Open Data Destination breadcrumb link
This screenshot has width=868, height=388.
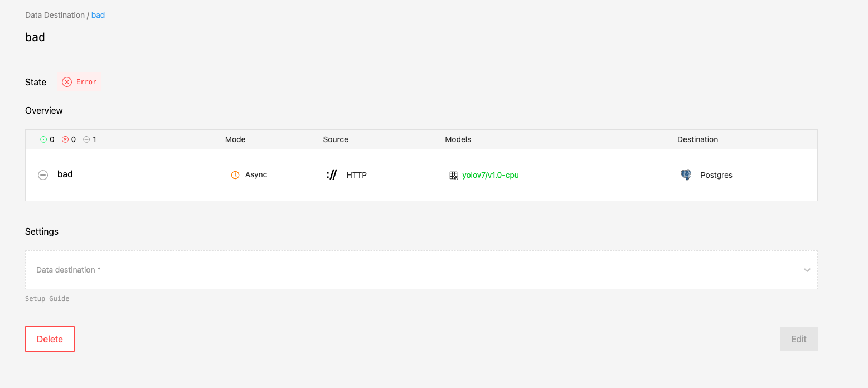tap(54, 15)
